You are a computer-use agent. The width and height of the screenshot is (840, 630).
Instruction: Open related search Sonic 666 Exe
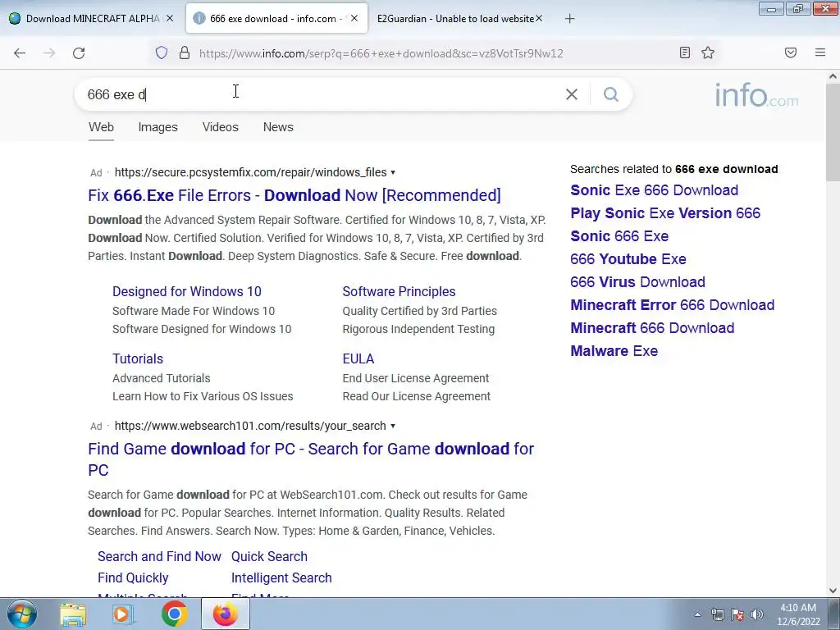[x=619, y=236]
